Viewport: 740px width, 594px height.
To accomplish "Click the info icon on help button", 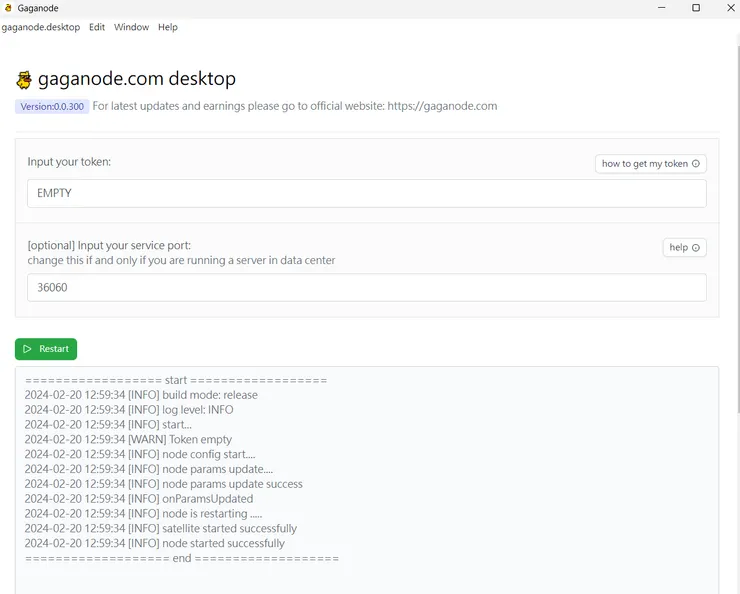I will point(696,248).
